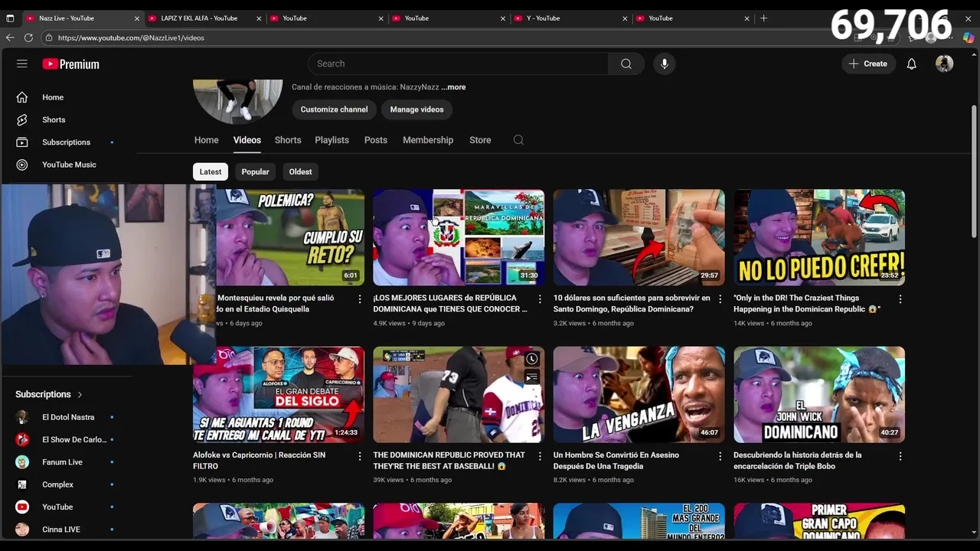The image size is (980, 551).
Task: Open options for 10 dólares video
Action: (x=720, y=299)
